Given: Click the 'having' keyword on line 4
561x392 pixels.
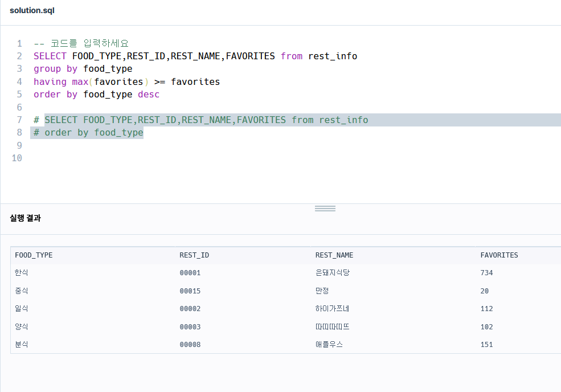Looking at the screenshot, I should (50, 82).
